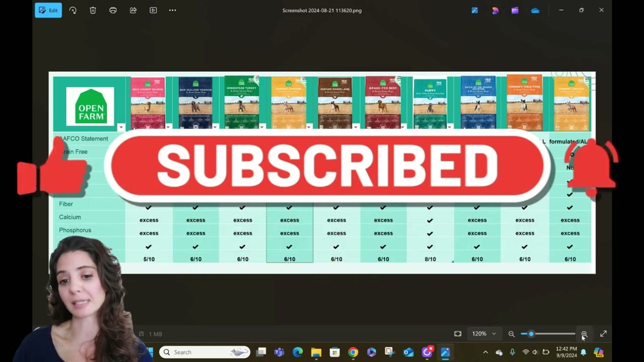Share the screenshot via the share icon

click(133, 10)
